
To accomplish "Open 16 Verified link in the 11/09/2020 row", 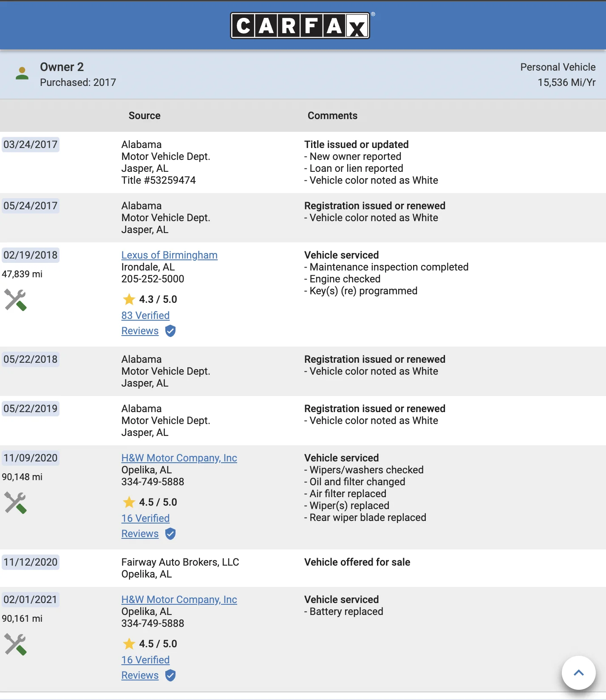I will coord(145,518).
